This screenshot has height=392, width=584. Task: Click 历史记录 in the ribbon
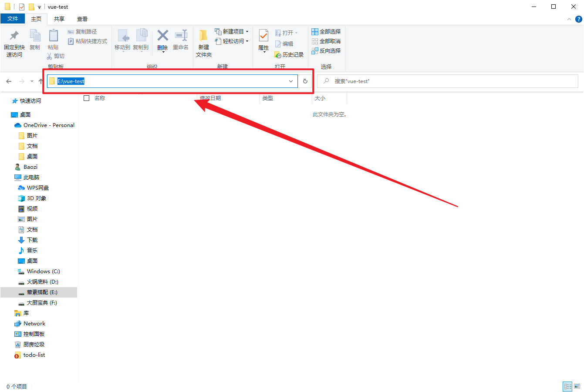pos(289,55)
